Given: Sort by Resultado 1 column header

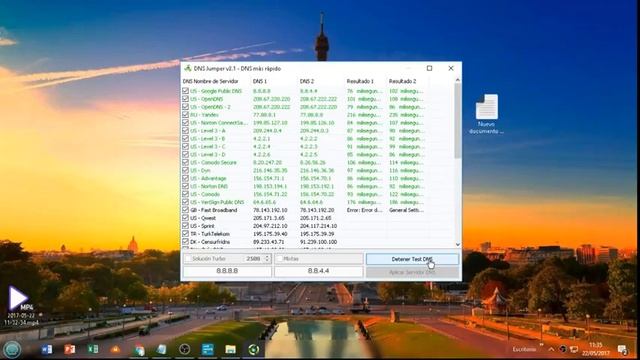Looking at the screenshot, I should pos(360,81).
